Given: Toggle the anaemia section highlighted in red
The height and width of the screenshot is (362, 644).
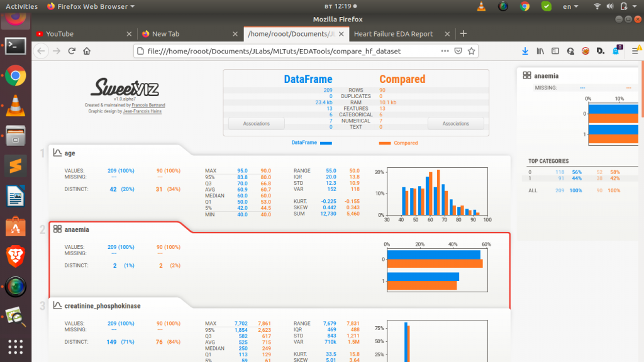Looking at the screenshot, I should [77, 229].
